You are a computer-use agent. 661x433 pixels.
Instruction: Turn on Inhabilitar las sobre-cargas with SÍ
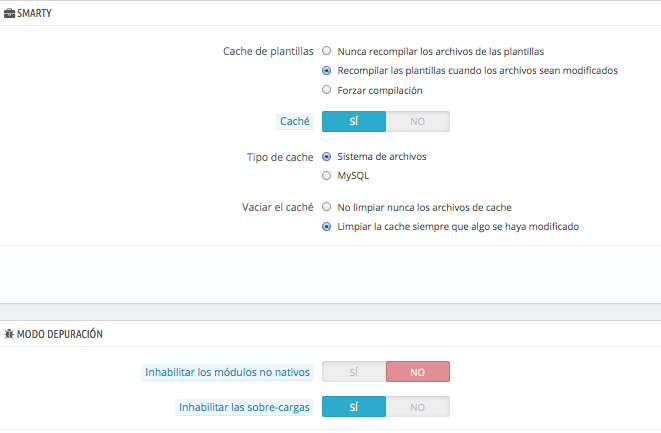[354, 407]
